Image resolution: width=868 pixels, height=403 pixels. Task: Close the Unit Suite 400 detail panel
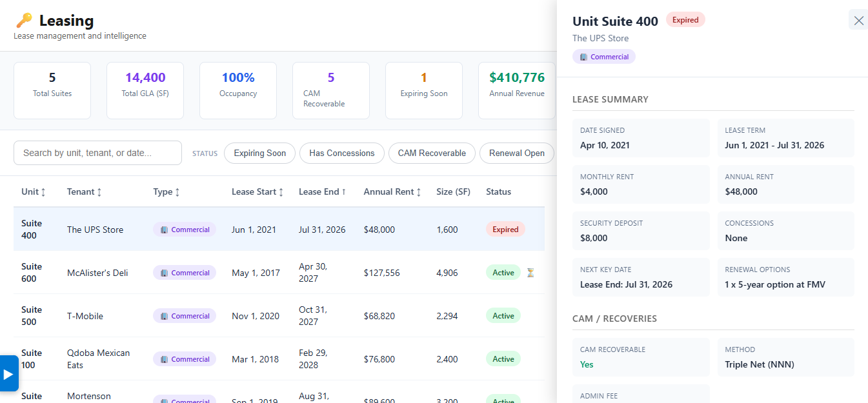(x=858, y=21)
